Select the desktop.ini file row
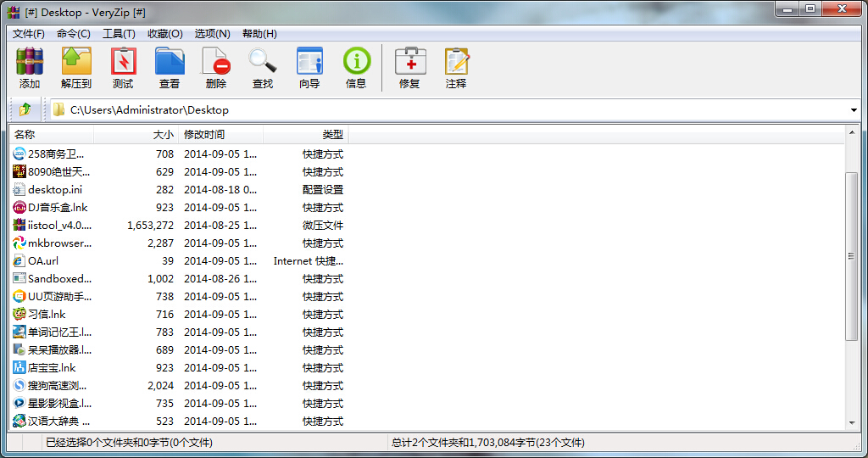868x458 pixels. [179, 189]
